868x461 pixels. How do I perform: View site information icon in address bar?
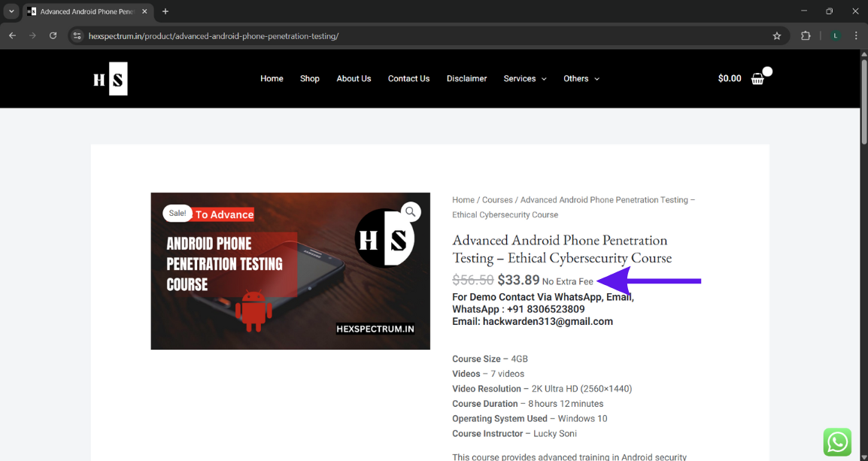77,36
